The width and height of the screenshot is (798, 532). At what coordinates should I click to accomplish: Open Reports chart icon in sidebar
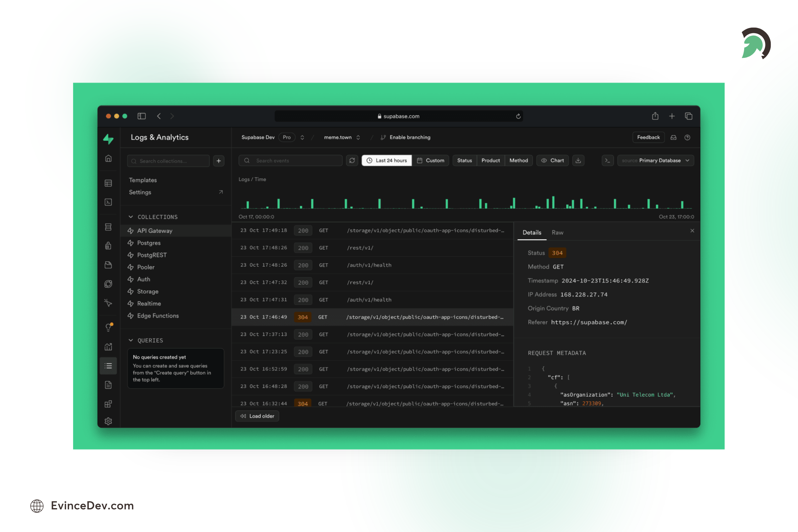(108, 347)
